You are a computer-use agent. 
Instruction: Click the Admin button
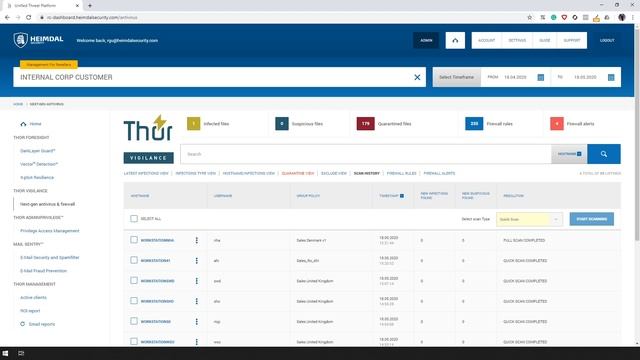[426, 40]
